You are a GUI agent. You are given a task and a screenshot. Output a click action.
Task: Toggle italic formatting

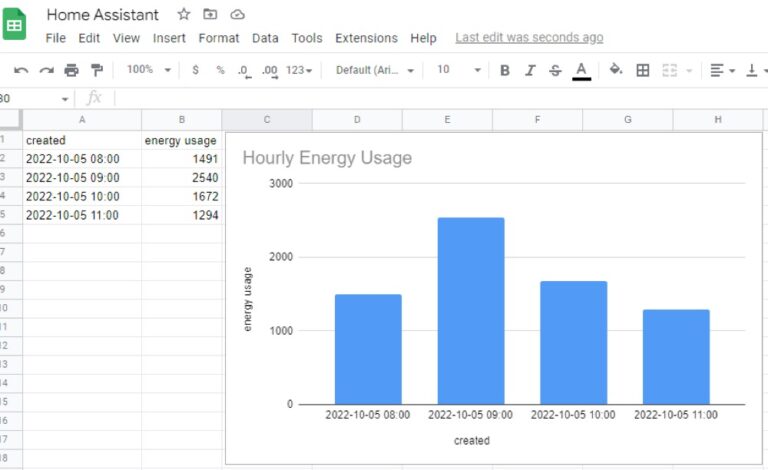point(530,70)
